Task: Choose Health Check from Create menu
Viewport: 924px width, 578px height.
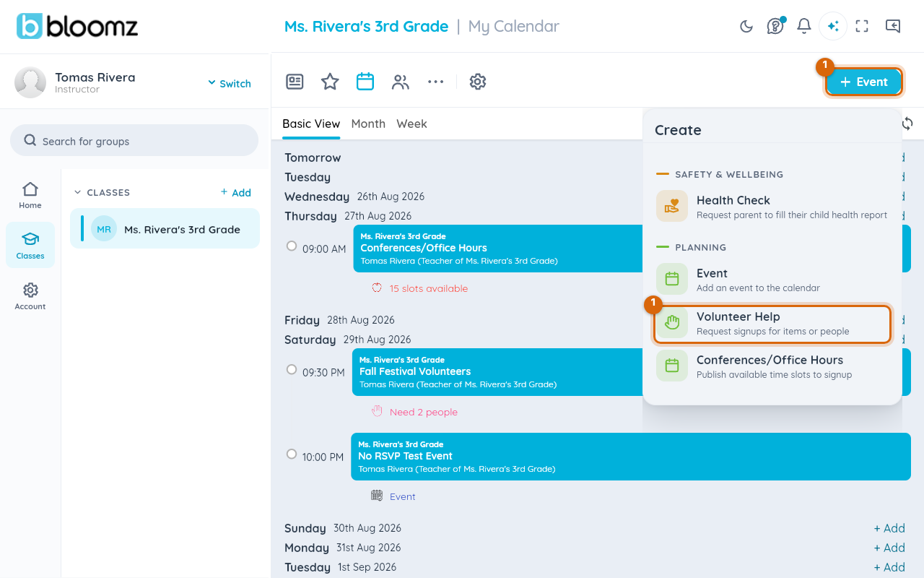Action: [x=772, y=207]
